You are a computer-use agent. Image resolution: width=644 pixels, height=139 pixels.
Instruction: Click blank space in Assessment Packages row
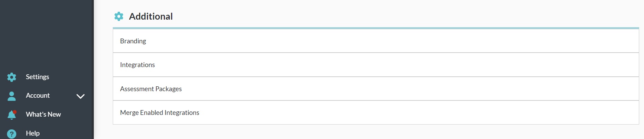click(379, 89)
